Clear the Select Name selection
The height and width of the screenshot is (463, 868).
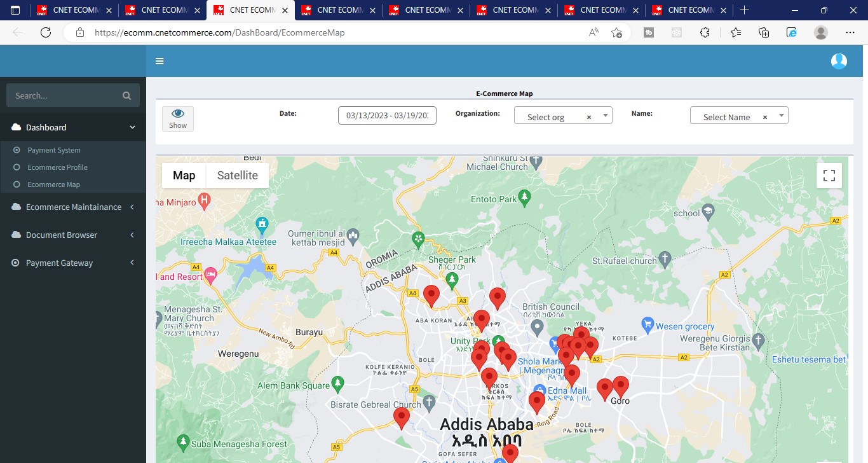tap(765, 117)
